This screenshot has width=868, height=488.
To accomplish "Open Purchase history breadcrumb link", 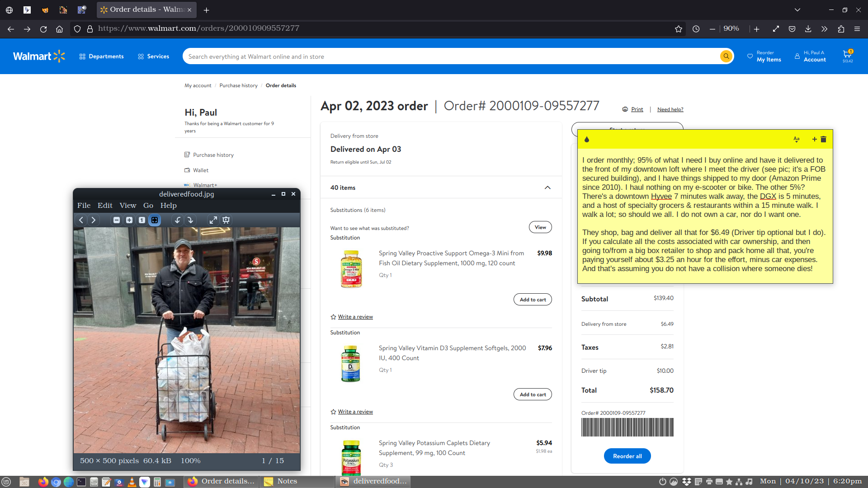I will pyautogui.click(x=238, y=85).
